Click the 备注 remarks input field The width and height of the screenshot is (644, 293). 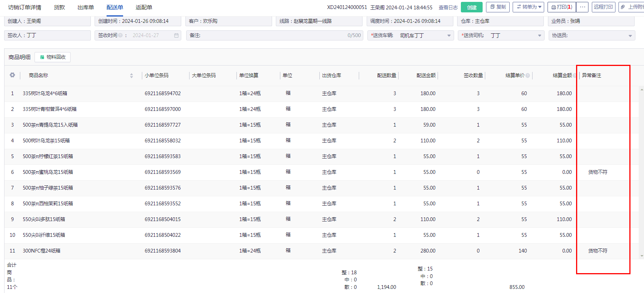coord(274,35)
